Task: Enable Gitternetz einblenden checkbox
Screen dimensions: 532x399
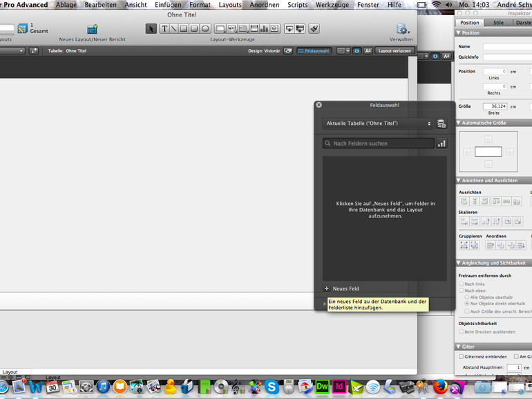Action: click(x=461, y=357)
